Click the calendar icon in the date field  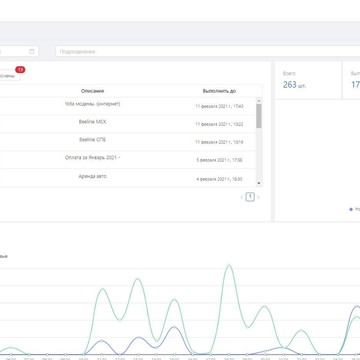(x=32, y=51)
